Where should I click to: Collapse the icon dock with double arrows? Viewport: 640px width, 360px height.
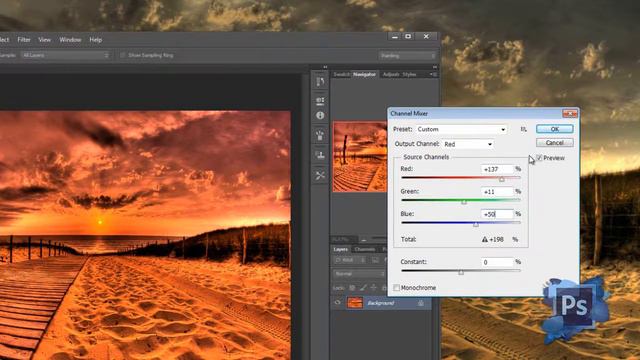[325, 67]
